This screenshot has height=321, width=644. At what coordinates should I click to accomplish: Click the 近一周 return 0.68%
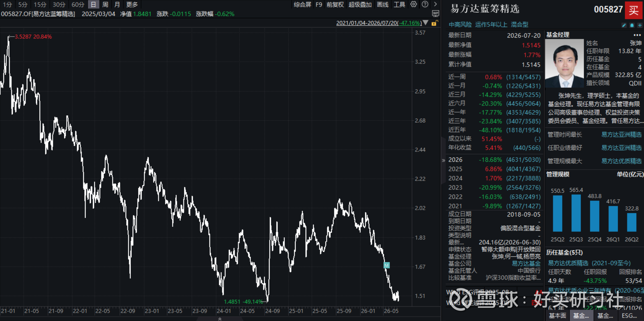tap(494, 77)
